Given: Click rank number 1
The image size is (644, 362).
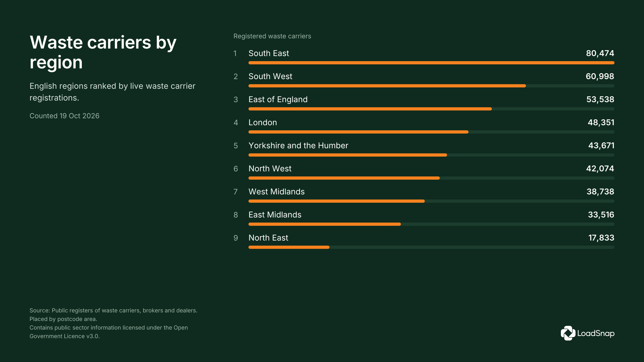Looking at the screenshot, I should tap(235, 53).
